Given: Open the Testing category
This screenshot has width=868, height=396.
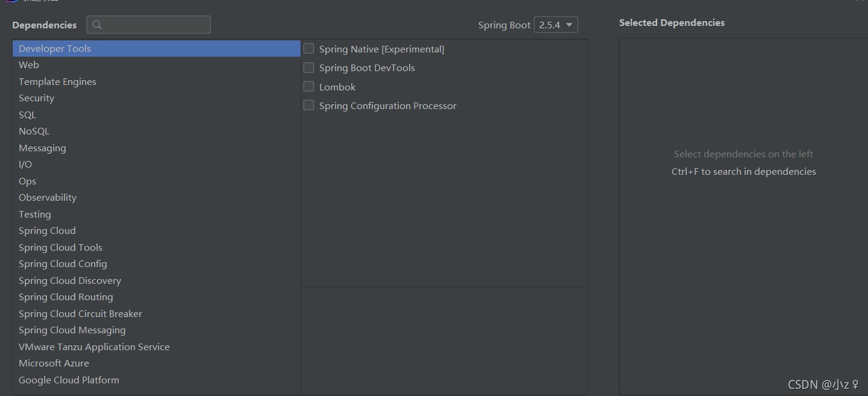Looking at the screenshot, I should tap(157, 215).
